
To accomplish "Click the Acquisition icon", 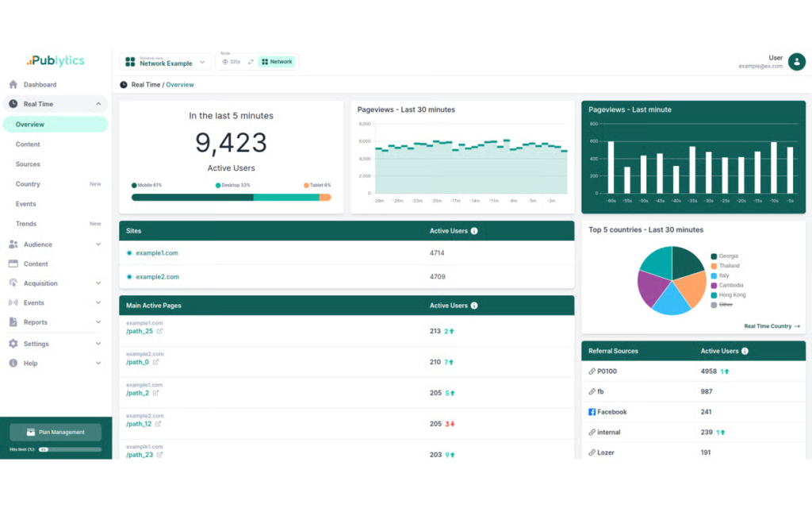I will [x=13, y=283].
